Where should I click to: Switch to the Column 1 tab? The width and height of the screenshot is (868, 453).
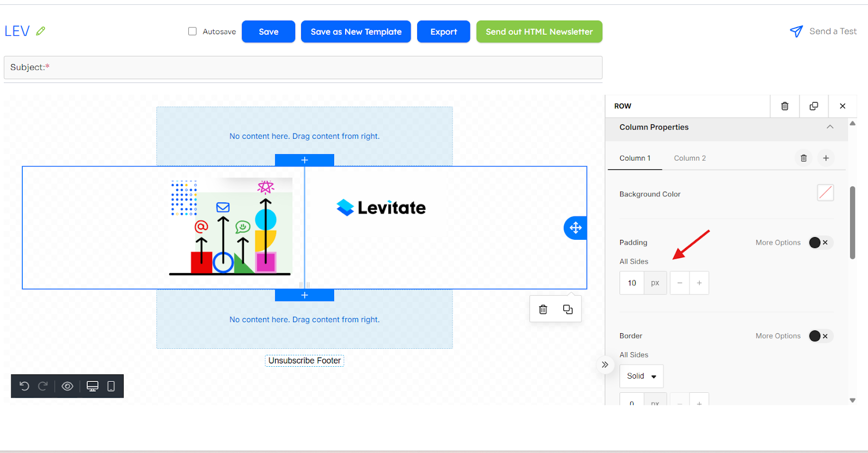pos(635,158)
